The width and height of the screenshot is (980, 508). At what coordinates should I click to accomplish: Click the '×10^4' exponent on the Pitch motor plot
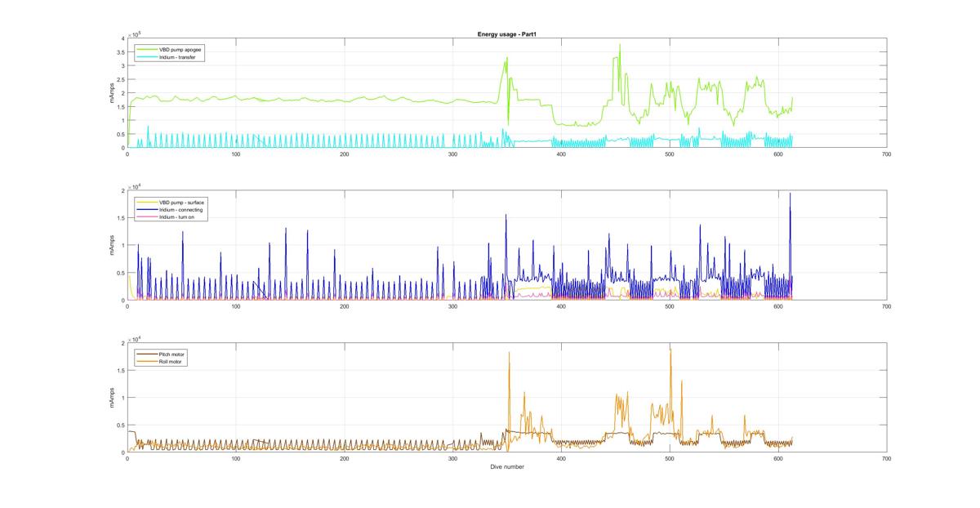point(134,338)
